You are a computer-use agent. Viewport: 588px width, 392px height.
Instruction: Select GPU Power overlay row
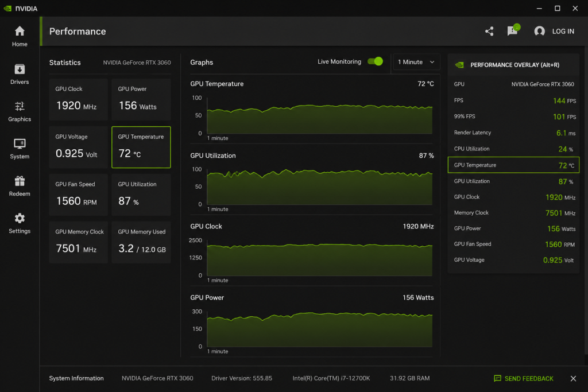pyautogui.click(x=513, y=228)
